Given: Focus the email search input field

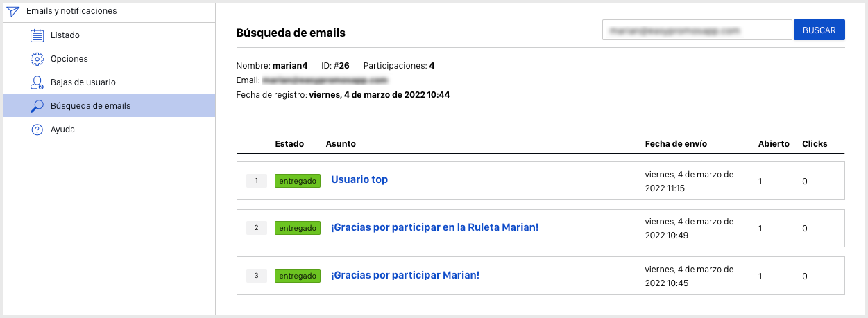Looking at the screenshot, I should pyautogui.click(x=697, y=30).
